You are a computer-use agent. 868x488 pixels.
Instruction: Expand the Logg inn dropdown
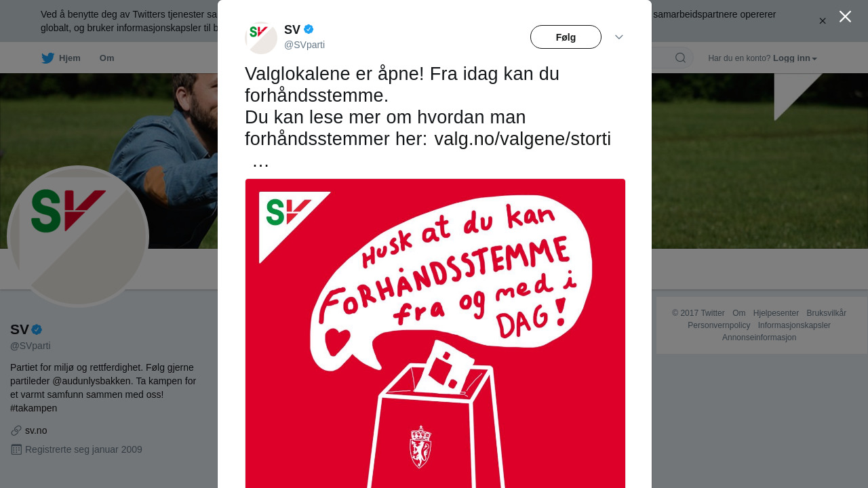point(795,58)
